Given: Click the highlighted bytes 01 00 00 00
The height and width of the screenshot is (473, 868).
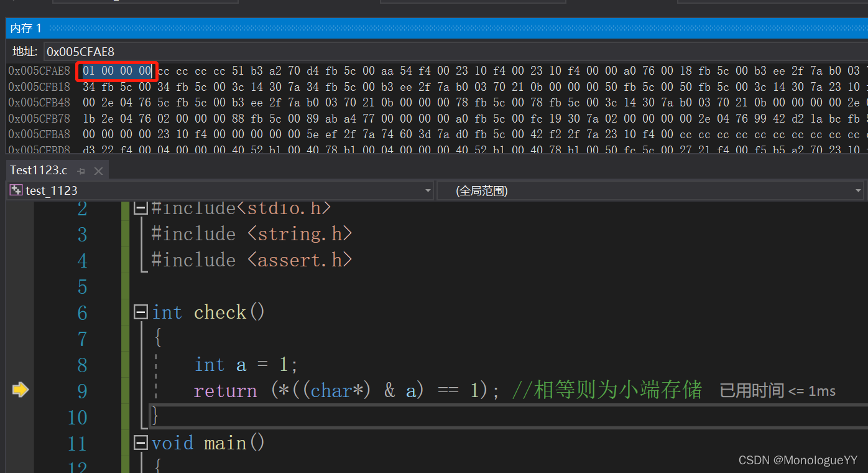Looking at the screenshot, I should (117, 71).
